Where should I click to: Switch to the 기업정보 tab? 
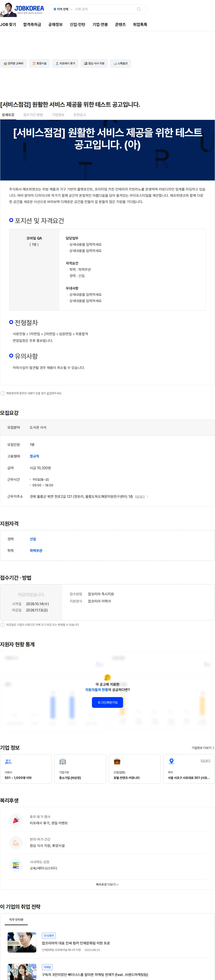tap(58, 115)
